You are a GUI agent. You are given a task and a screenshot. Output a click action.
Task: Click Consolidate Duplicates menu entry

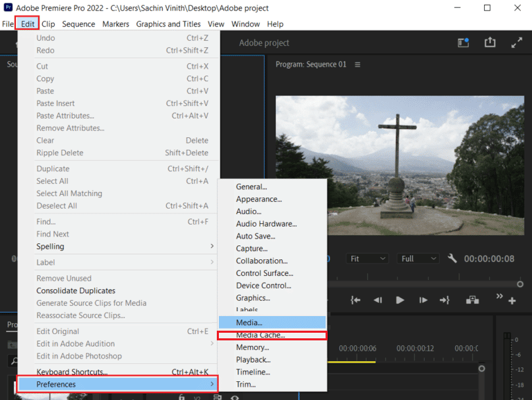[x=117, y=290]
